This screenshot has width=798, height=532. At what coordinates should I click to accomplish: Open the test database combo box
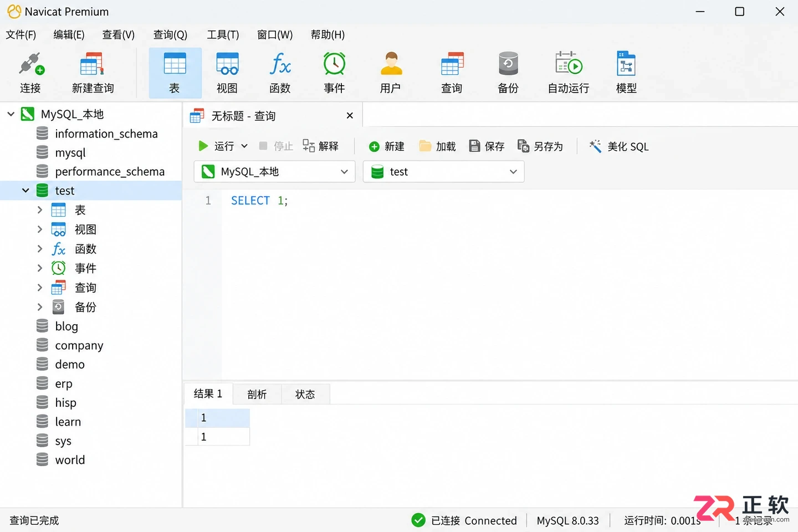click(443, 172)
